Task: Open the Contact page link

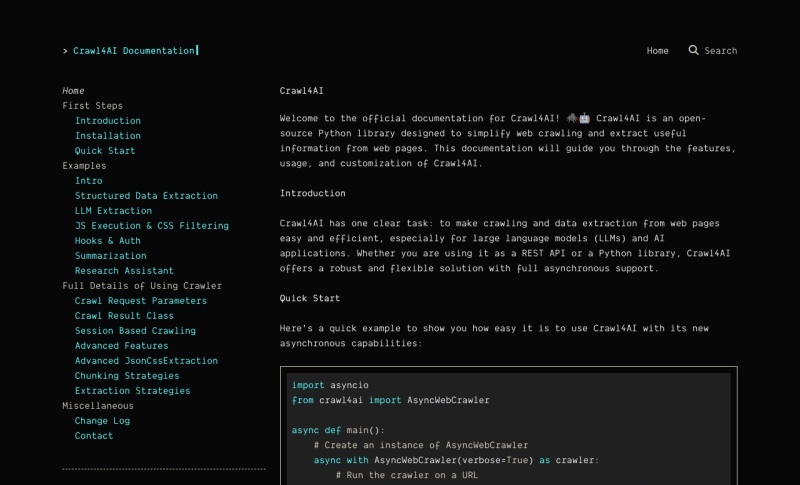Action: click(94, 436)
